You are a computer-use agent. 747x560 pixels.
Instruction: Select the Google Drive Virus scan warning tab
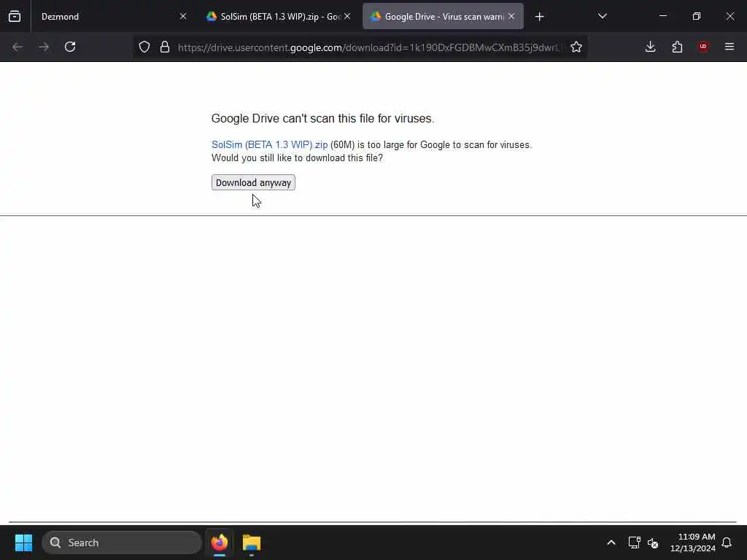click(x=443, y=16)
